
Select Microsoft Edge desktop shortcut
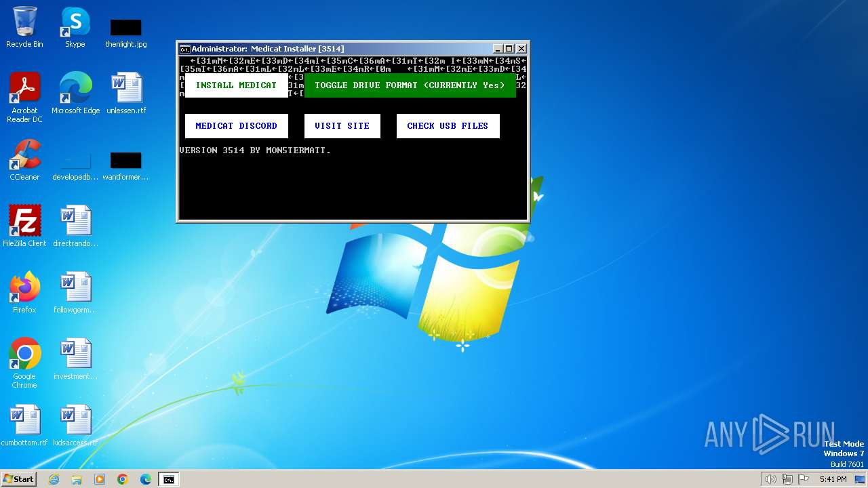[75, 94]
